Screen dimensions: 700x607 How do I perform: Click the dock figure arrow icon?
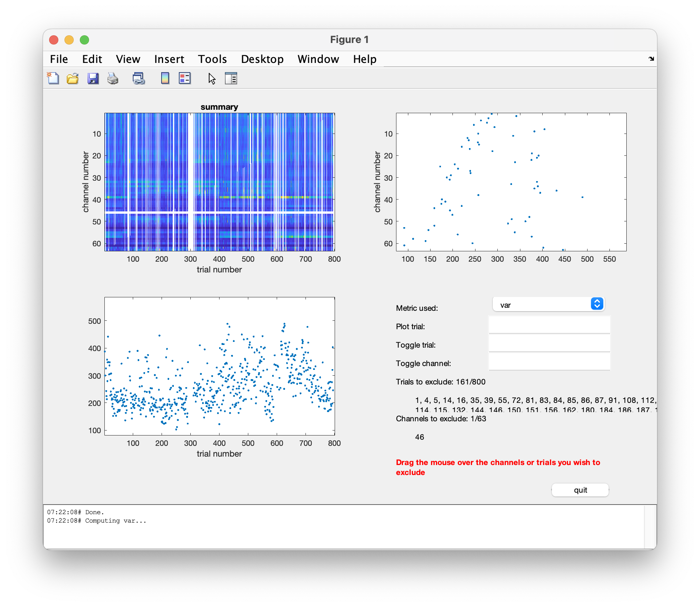651,59
